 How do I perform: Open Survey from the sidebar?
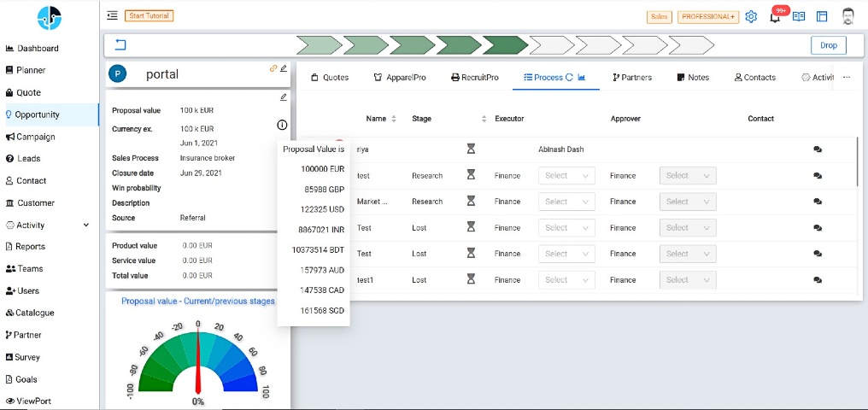click(x=23, y=357)
